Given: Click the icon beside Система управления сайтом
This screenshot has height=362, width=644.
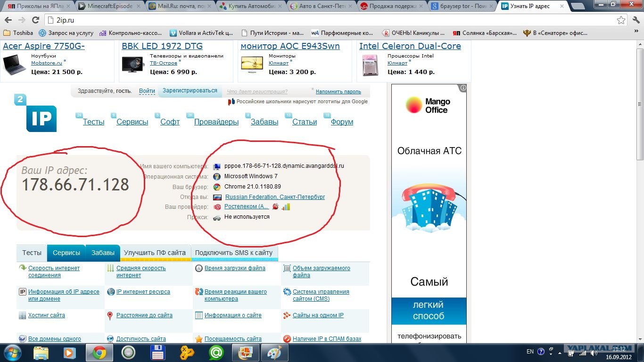Looking at the screenshot, I should pyautogui.click(x=287, y=292).
